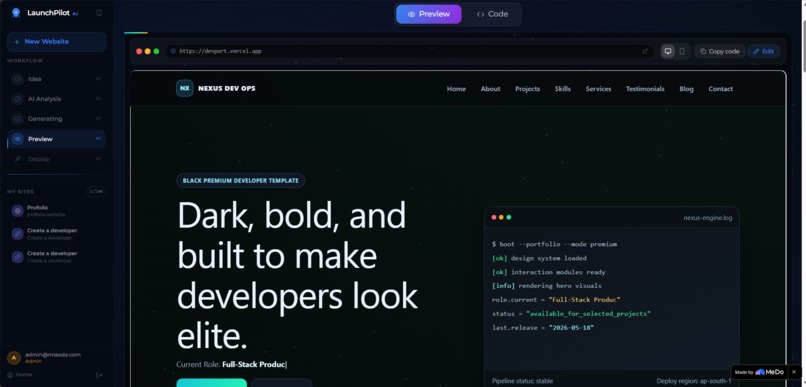This screenshot has width=806, height=387.
Task: Click the Edit button
Action: coord(763,51)
